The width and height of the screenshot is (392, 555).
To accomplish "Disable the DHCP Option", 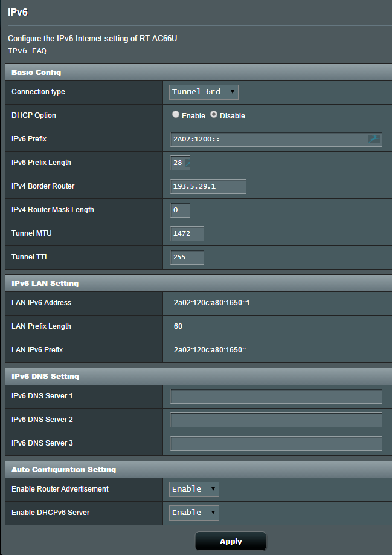I will (214, 114).
